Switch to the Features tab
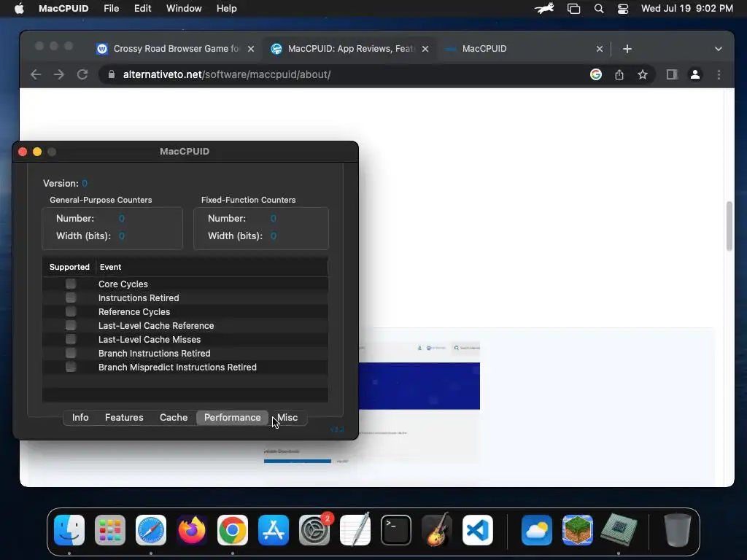Viewport: 747px width, 560px height. tap(124, 418)
